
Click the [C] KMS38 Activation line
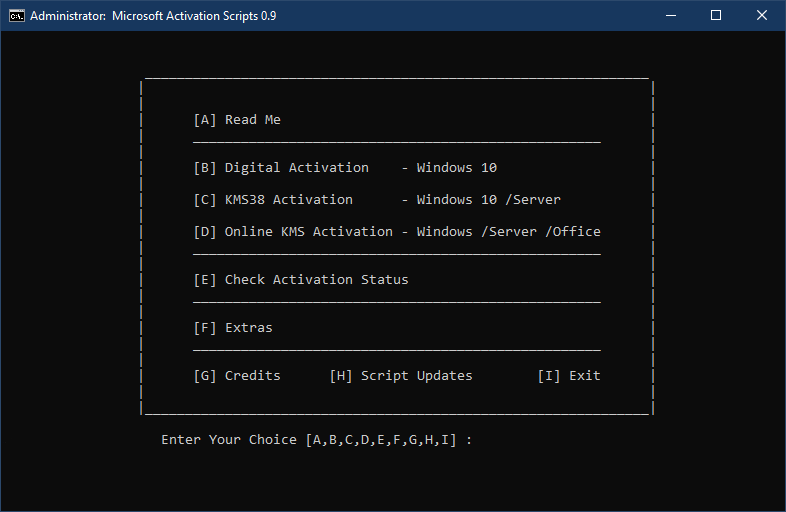click(x=273, y=200)
